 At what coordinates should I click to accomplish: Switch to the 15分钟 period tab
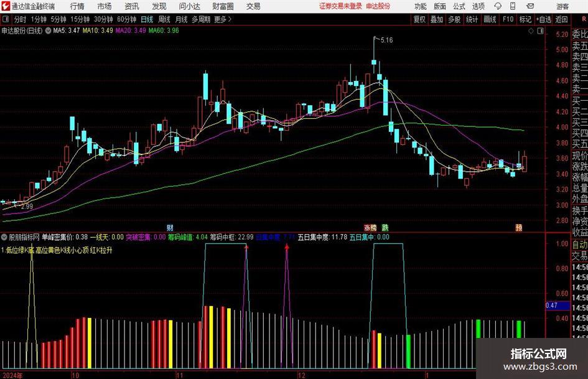point(80,19)
